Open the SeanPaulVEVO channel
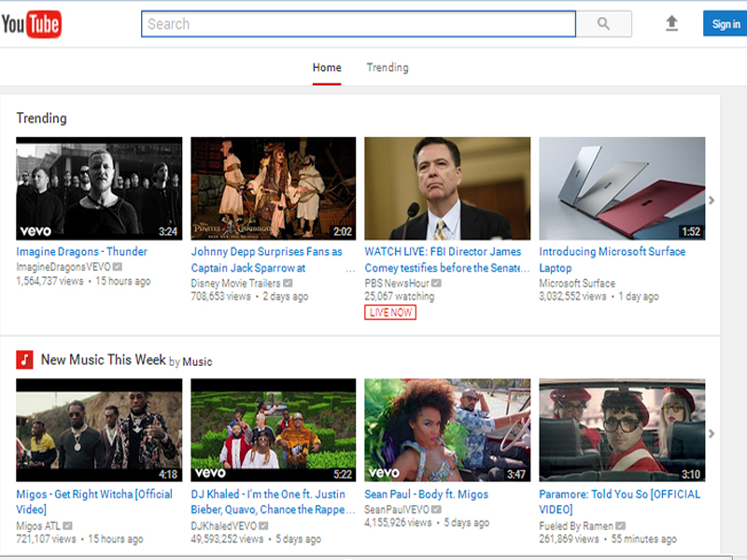 397,510
